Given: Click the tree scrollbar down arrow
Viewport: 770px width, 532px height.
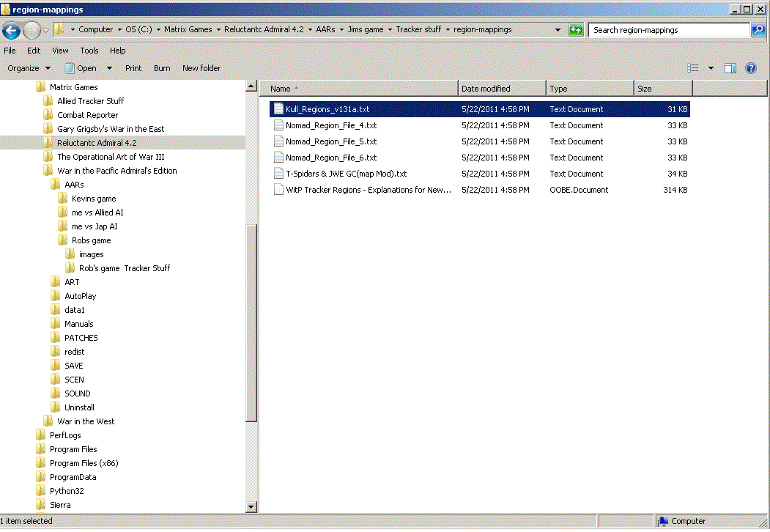Looking at the screenshot, I should [251, 507].
